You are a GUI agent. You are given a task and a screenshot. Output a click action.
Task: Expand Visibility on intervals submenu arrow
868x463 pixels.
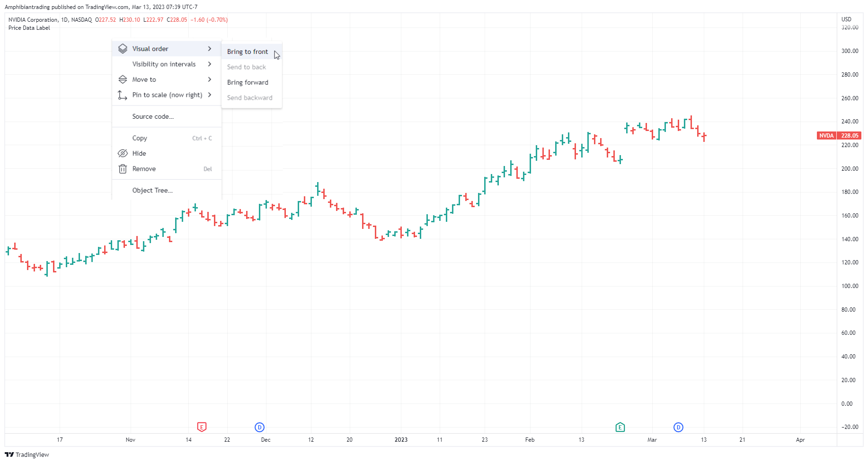(x=210, y=64)
